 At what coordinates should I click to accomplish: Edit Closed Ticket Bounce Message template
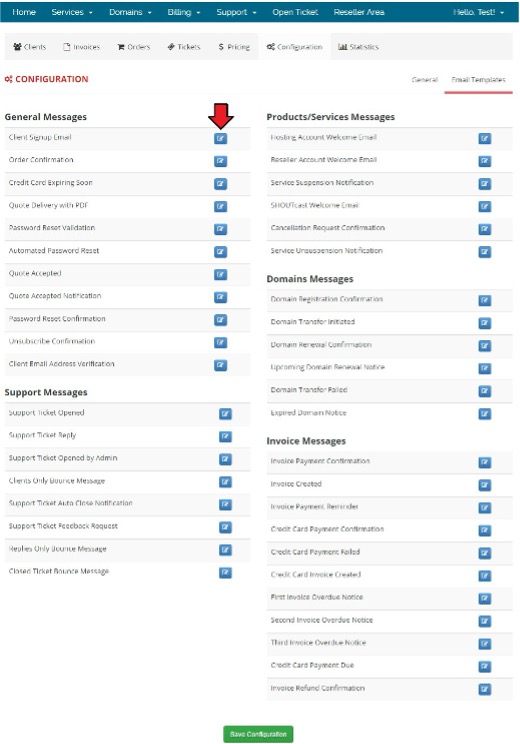(x=225, y=573)
